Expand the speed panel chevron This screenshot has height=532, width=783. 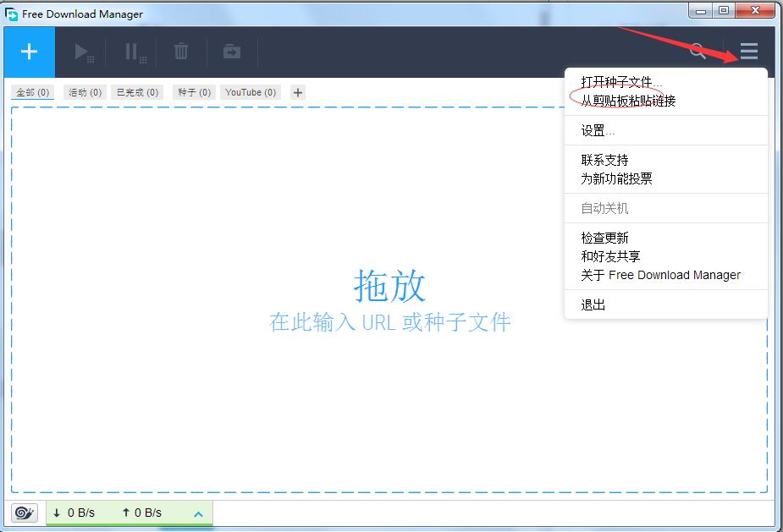click(x=198, y=513)
